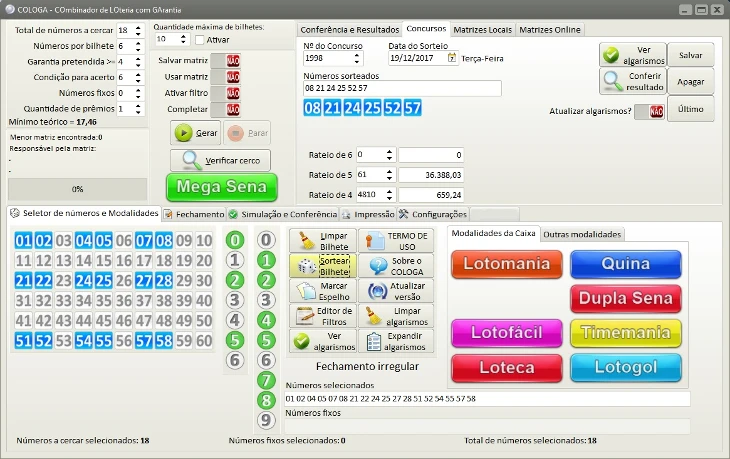Click Ver algarismos button in selector panel
Viewport: 730px width, 459px height.
323,341
